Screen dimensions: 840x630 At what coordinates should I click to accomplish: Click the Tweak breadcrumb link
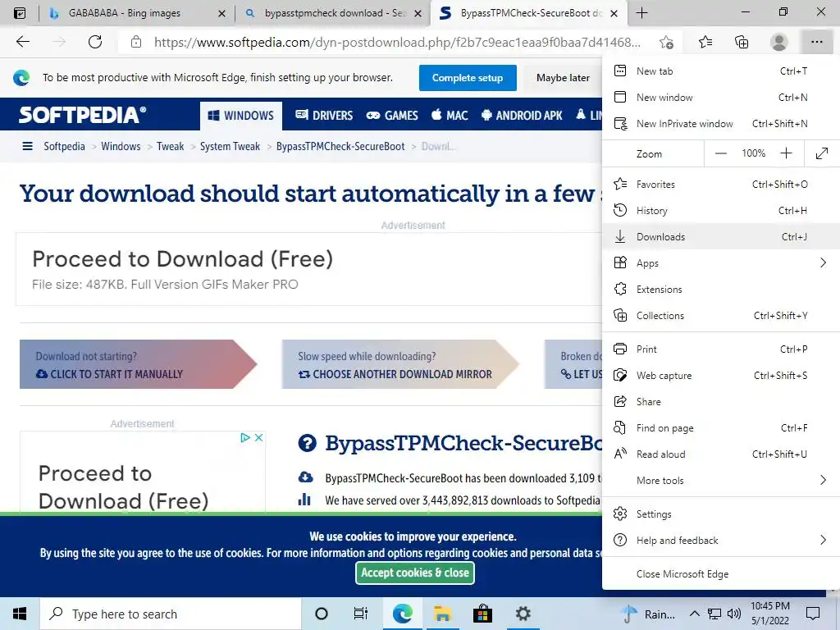coord(170,146)
